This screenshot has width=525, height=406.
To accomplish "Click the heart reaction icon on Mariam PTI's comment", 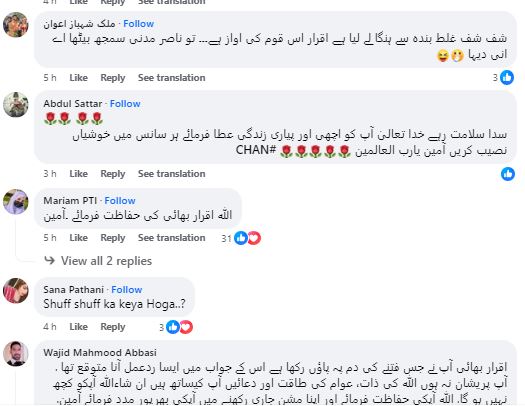I will 254,238.
